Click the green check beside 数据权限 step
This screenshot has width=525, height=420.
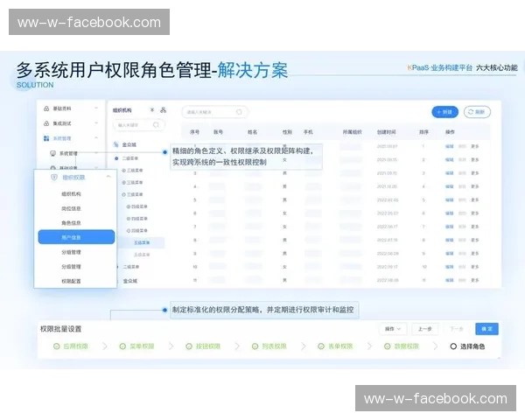(388, 346)
